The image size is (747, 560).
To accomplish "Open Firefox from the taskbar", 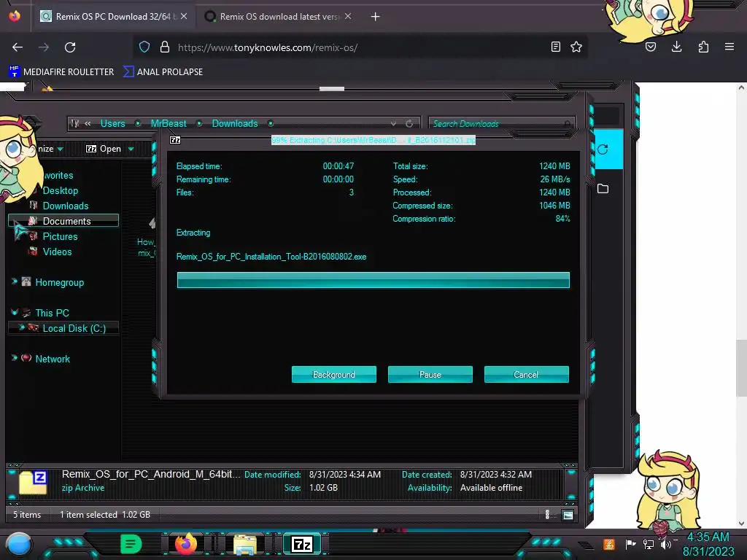I will point(186,544).
